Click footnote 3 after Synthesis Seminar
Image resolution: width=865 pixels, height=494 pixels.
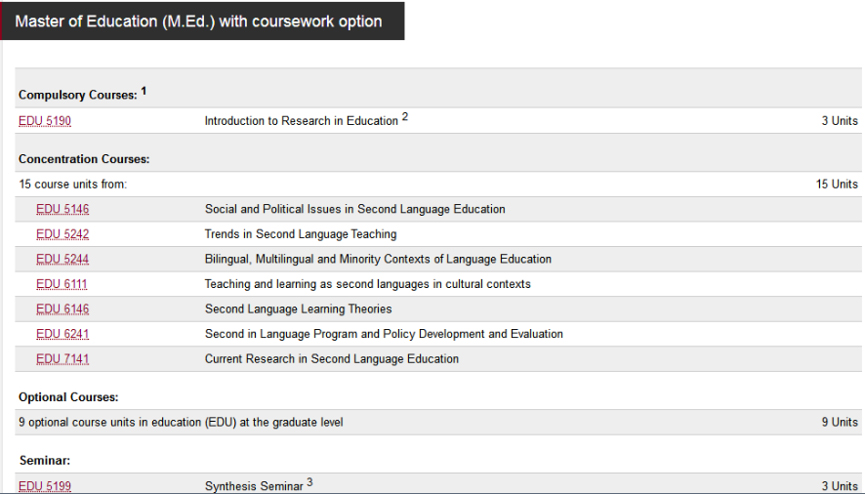(x=310, y=482)
